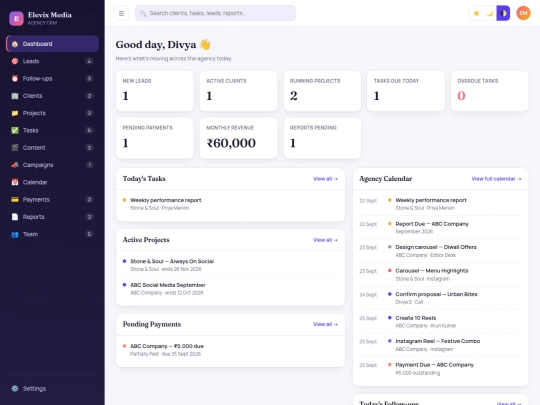This screenshot has width=540, height=405.
Task: Open View all link in Pending Payments
Action: [x=325, y=324]
